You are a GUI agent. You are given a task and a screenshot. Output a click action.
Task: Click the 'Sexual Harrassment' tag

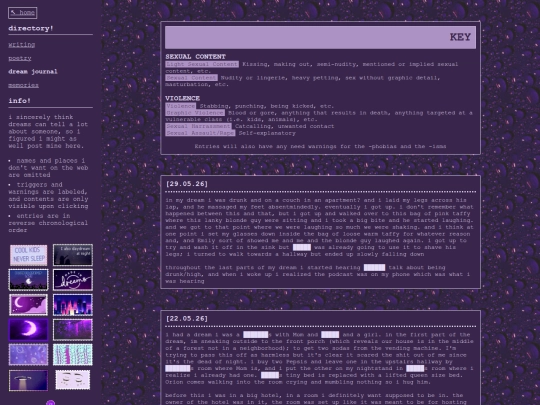(x=198, y=126)
